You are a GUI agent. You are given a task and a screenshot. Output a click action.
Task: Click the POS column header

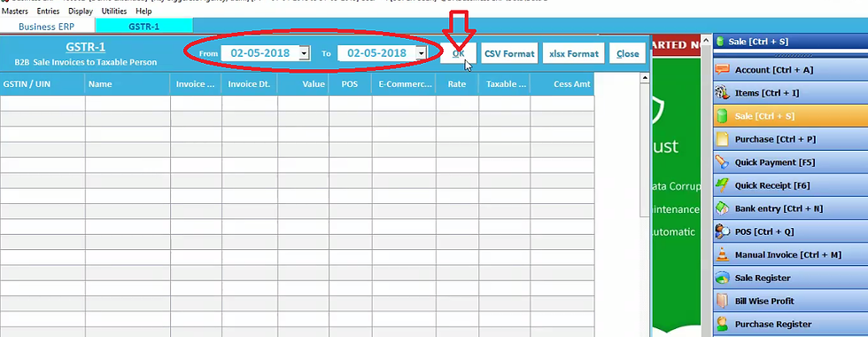pos(351,84)
